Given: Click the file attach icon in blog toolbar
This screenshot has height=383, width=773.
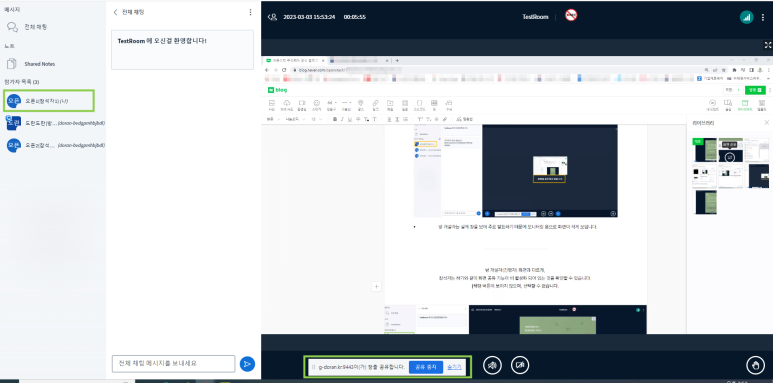Looking at the screenshot, I should 390,104.
